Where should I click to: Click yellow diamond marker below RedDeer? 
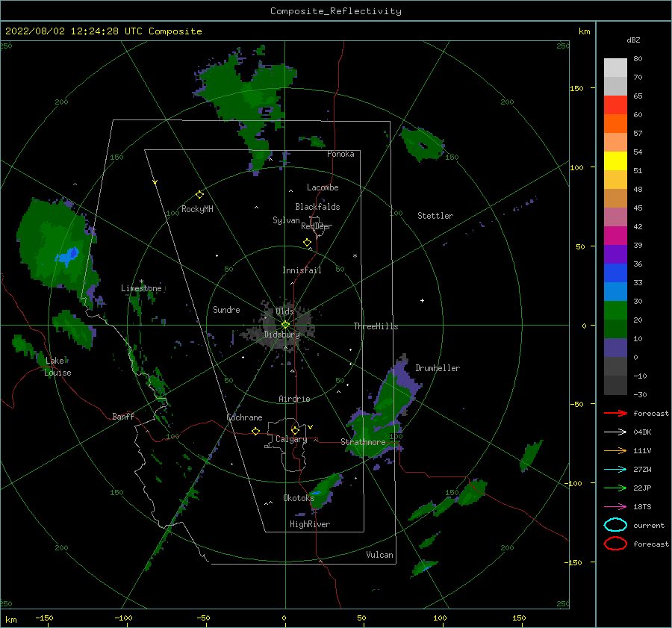point(308,243)
